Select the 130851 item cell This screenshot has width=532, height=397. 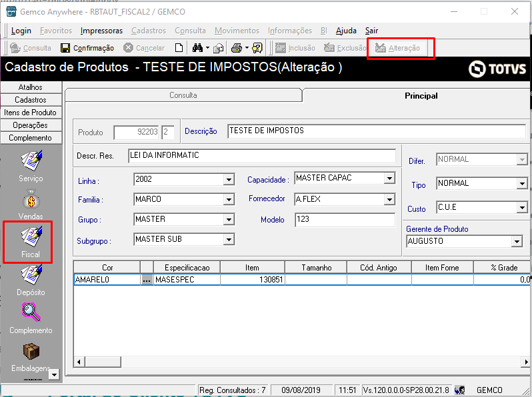tap(253, 280)
